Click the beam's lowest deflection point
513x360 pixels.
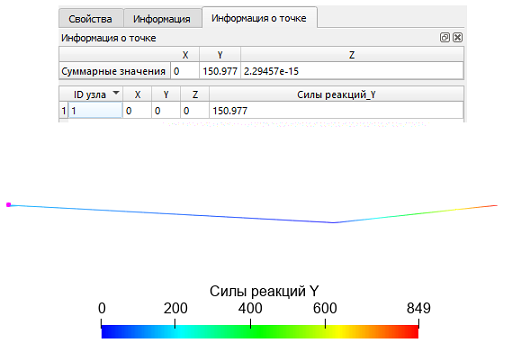click(333, 222)
